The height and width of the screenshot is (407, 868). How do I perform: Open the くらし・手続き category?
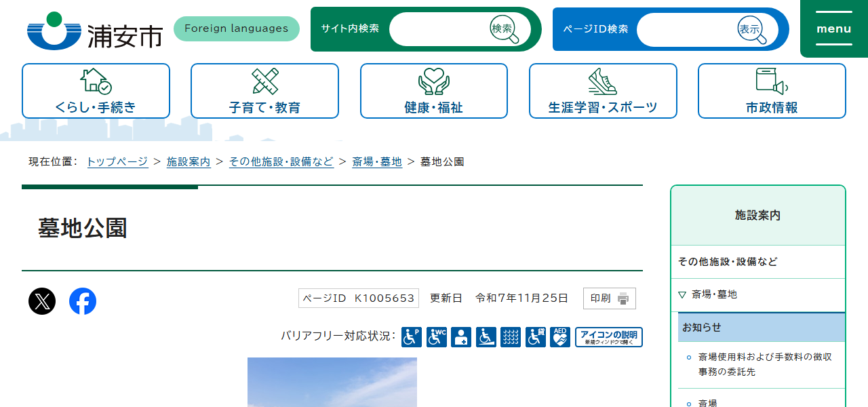coord(96,91)
